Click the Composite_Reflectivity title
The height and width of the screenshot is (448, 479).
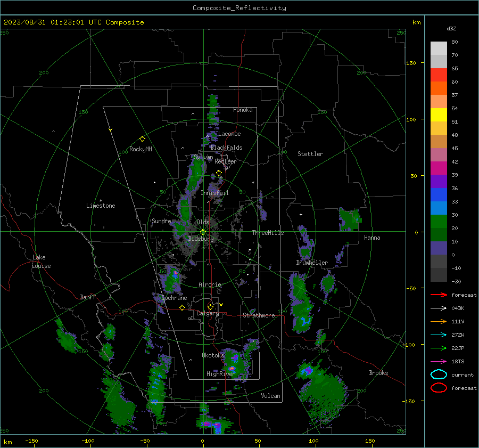pyautogui.click(x=240, y=8)
